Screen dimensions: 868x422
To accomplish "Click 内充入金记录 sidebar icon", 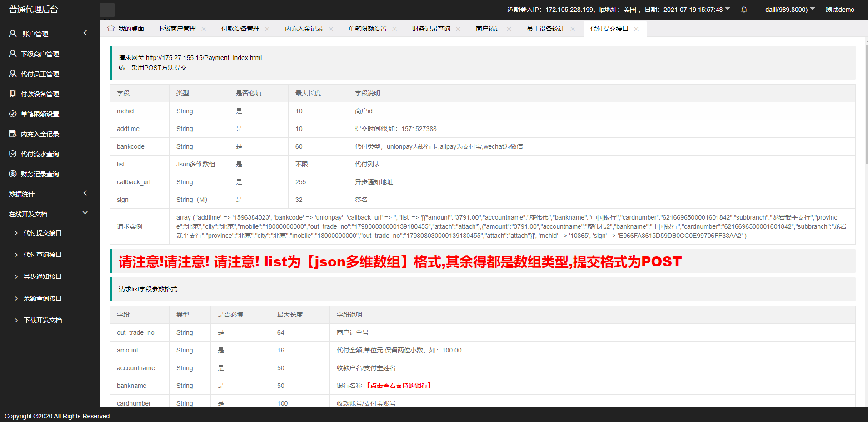I will (x=13, y=134).
